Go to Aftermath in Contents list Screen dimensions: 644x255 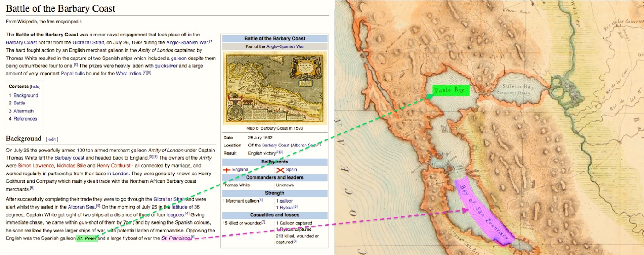[x=23, y=111]
